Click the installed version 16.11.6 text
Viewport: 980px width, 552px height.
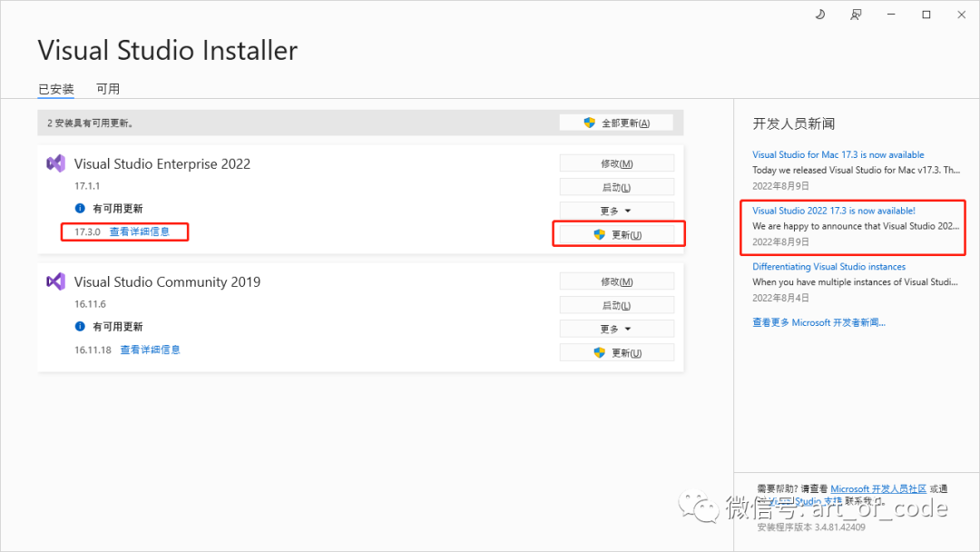[90, 304]
